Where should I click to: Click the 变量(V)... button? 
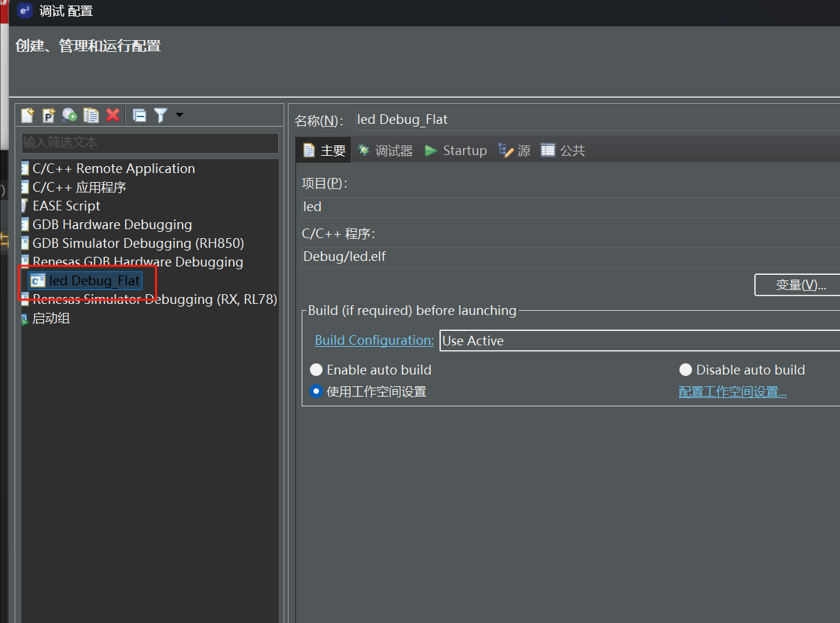point(797,285)
